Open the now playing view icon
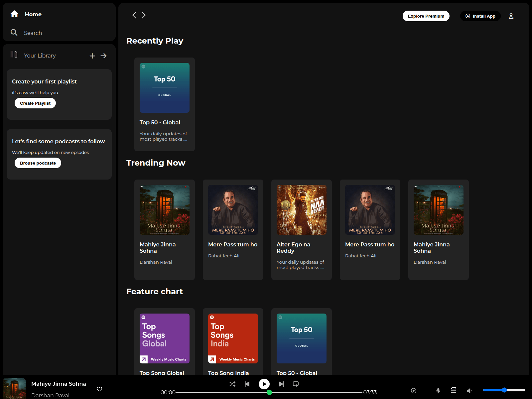The image size is (532, 399). 414,391
